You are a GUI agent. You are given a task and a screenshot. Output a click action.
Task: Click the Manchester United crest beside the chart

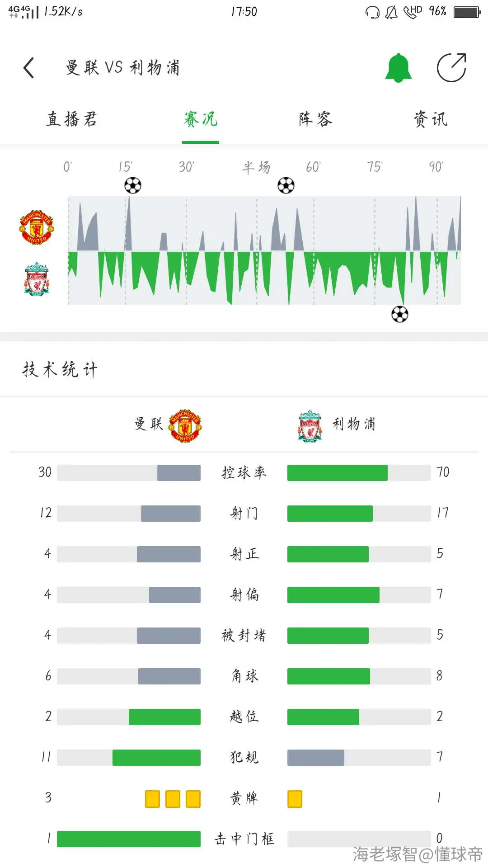click(x=37, y=227)
